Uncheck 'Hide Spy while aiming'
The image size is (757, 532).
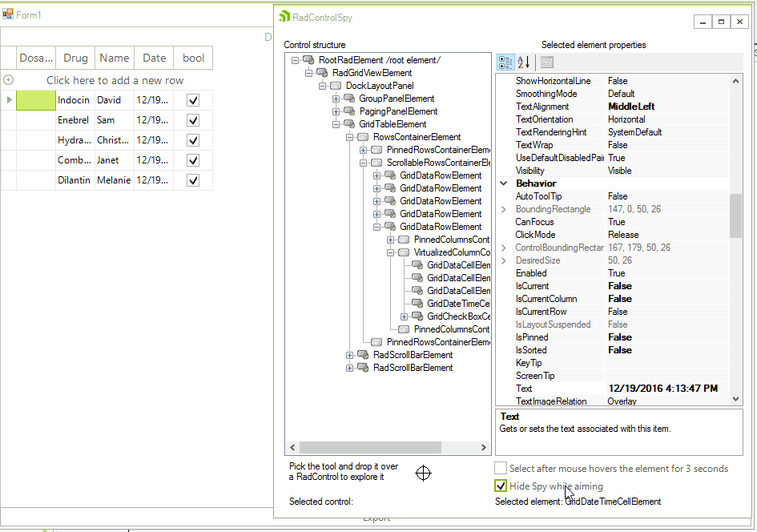[x=501, y=486]
